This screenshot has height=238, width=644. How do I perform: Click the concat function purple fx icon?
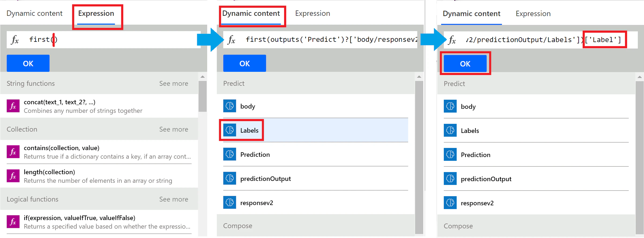13,106
